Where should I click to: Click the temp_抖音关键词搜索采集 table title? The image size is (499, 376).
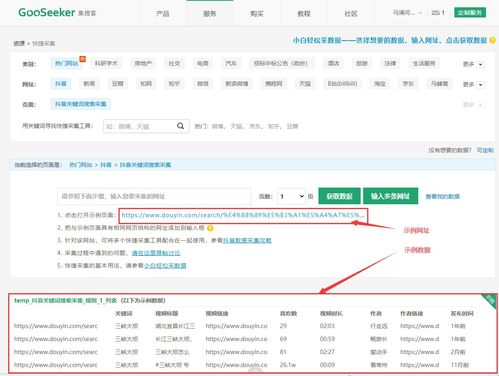[x=65, y=301]
